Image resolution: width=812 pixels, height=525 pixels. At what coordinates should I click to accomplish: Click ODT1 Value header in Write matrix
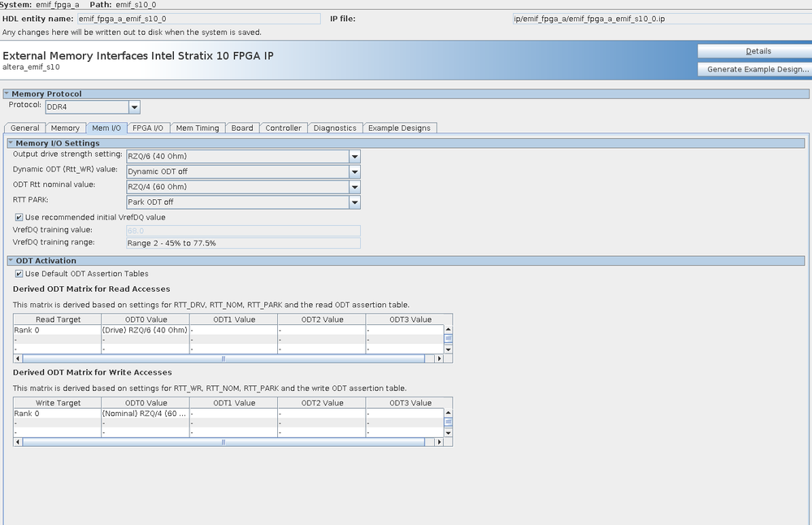[233, 403]
